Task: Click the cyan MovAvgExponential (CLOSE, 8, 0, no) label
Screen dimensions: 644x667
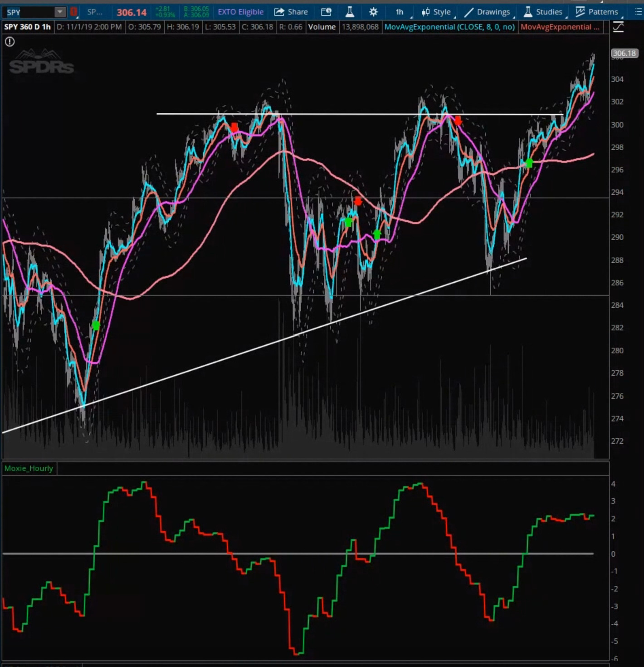Action: coord(449,27)
